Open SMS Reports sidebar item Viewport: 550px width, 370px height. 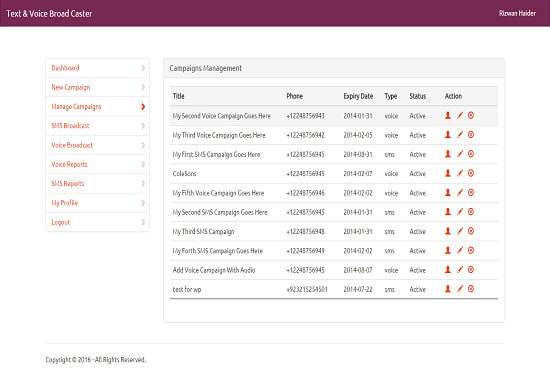[x=98, y=184]
